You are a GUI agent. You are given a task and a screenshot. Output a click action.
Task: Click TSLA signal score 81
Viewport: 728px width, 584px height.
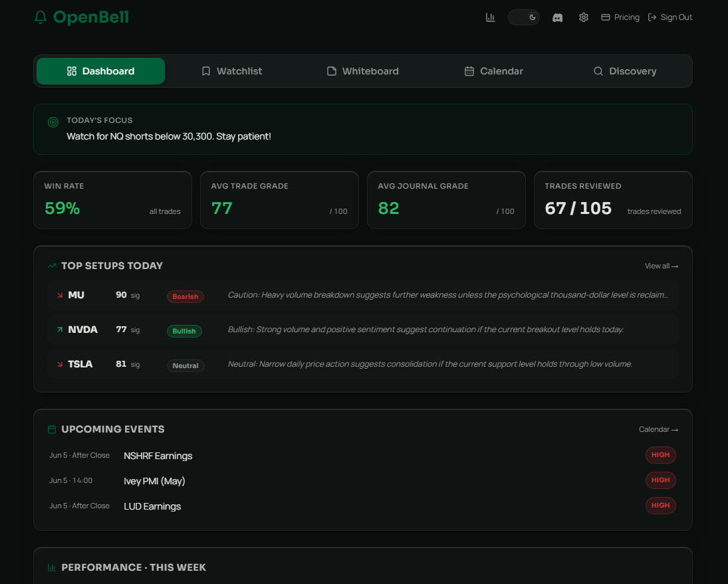click(x=121, y=364)
